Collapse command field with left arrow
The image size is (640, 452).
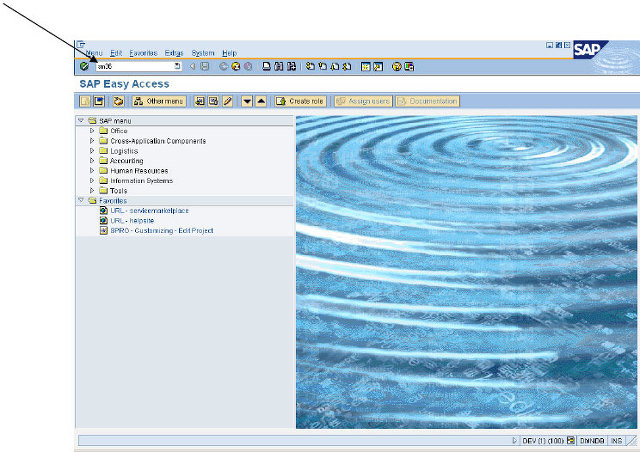pyautogui.click(x=192, y=66)
